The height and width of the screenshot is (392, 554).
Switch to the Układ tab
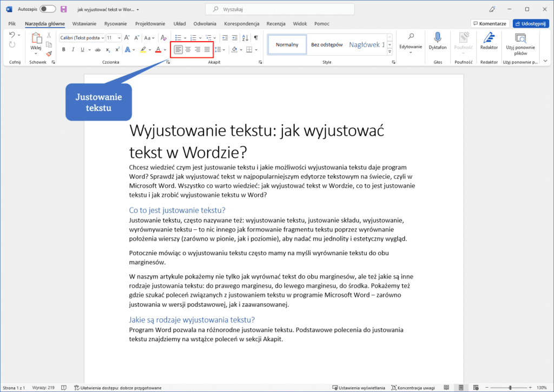pos(180,24)
